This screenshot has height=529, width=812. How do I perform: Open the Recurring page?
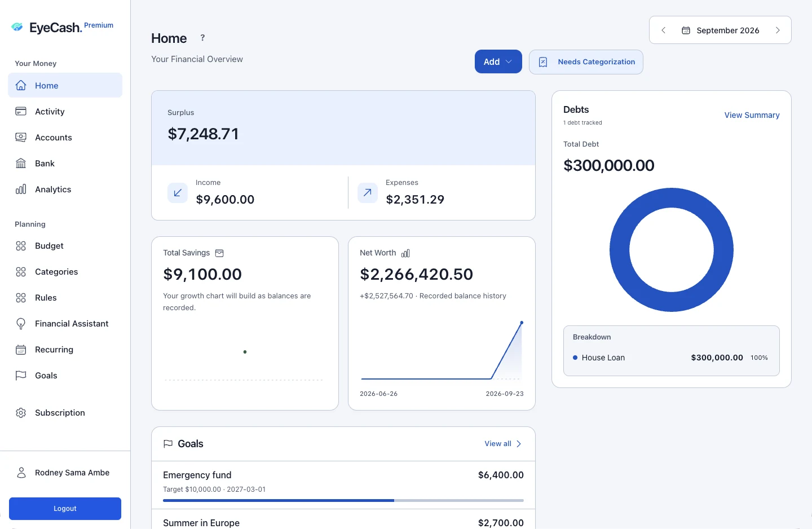(65, 350)
